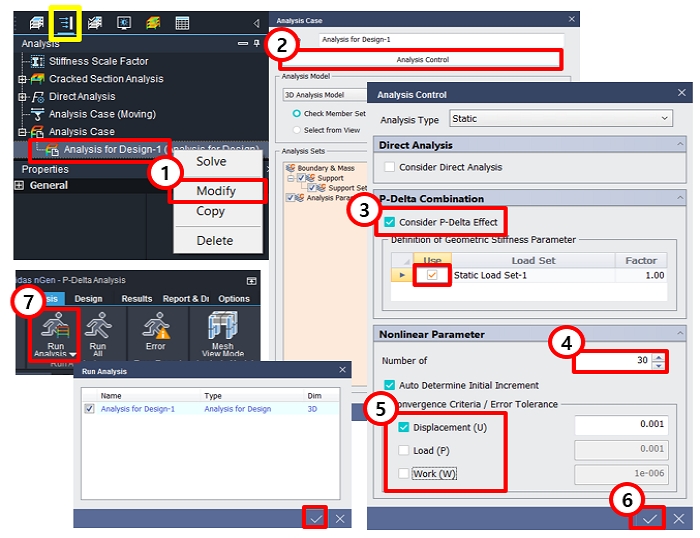Select Solve in the context menu
This screenshot has height=538, width=700.
(211, 161)
